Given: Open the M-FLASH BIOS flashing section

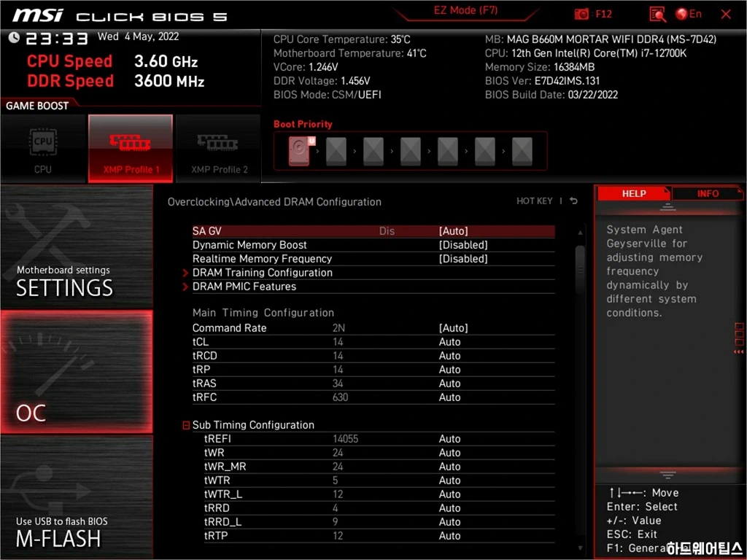Looking at the screenshot, I should (x=77, y=497).
